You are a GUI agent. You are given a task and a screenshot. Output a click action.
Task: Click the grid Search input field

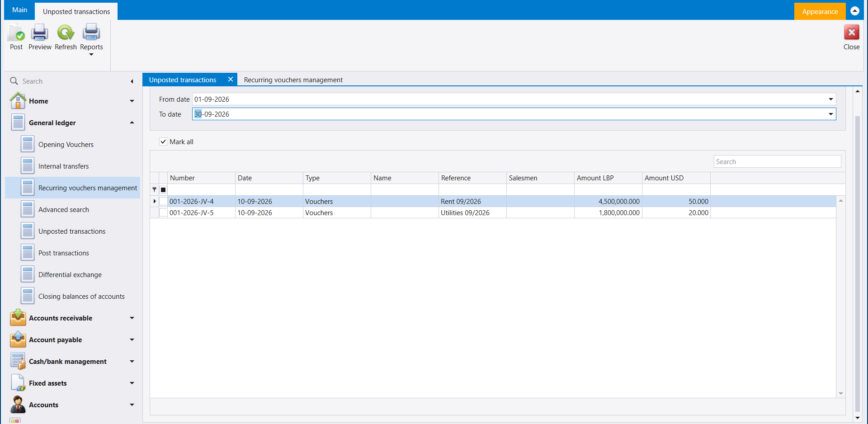click(x=777, y=161)
